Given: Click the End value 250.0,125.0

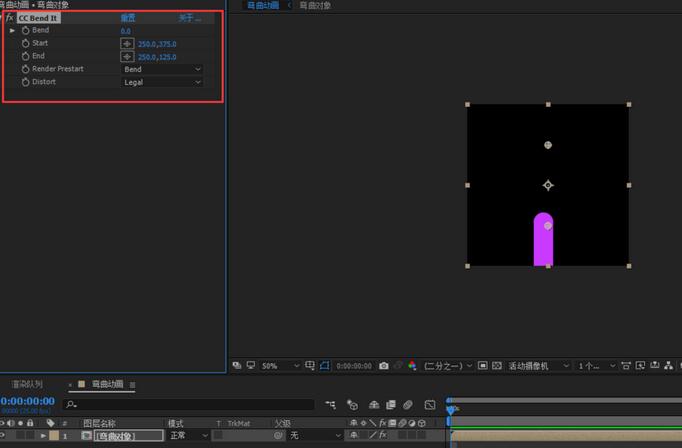Looking at the screenshot, I should (157, 57).
